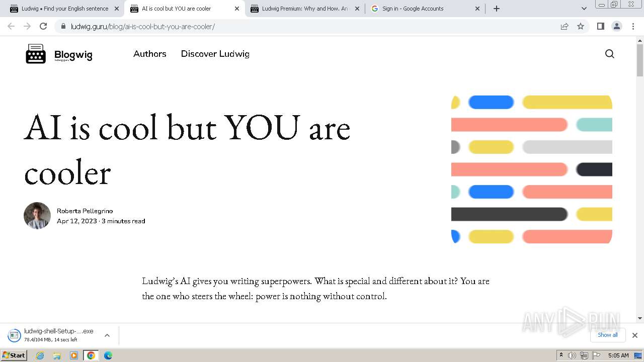Bookmark this page with the star icon
The image size is (644, 362).
(581, 27)
